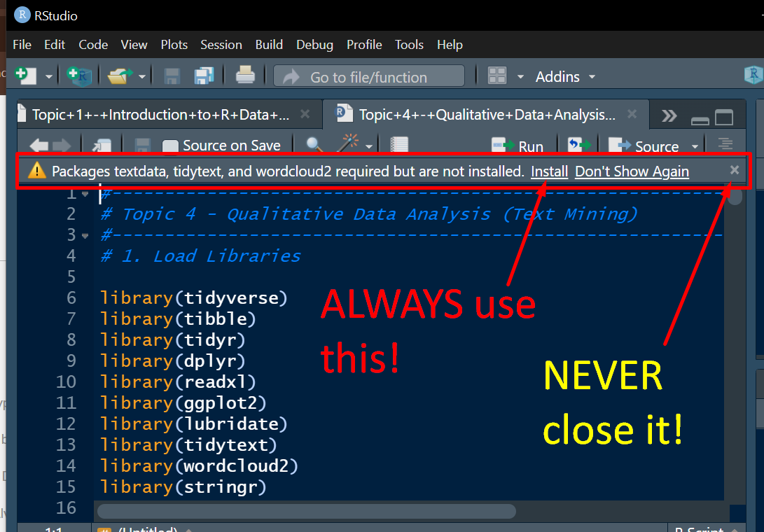Click the Find/Replace magnifier icon
The width and height of the screenshot is (764, 532).
pos(314,145)
